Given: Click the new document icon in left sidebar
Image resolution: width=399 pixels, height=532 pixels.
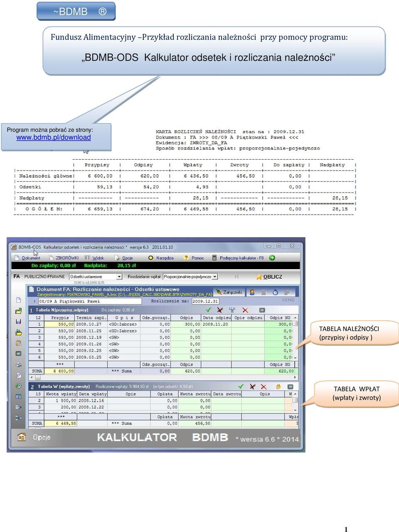Looking at the screenshot, I should click(x=18, y=299).
